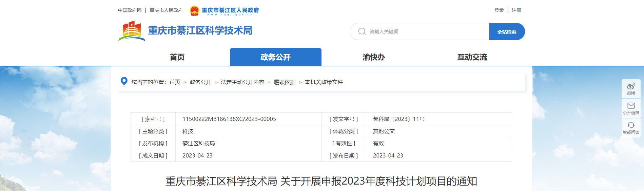644x191 pixels.
Task: Click the 注册 register link
Action: pos(516,10)
